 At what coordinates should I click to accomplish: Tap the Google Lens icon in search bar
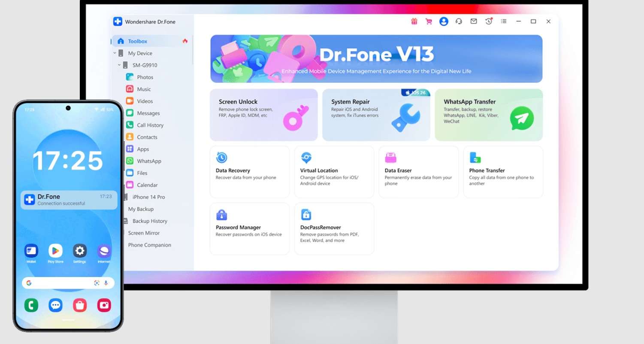click(97, 283)
